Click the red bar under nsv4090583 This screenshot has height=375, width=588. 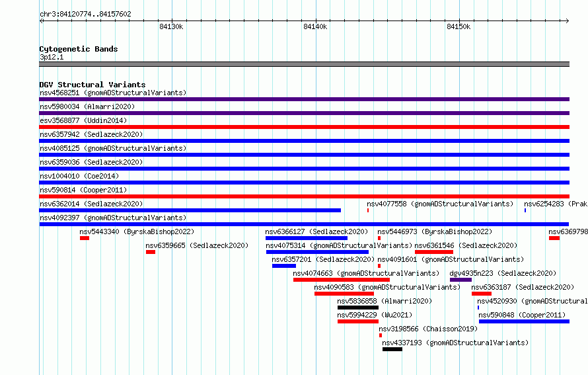tap(344, 294)
